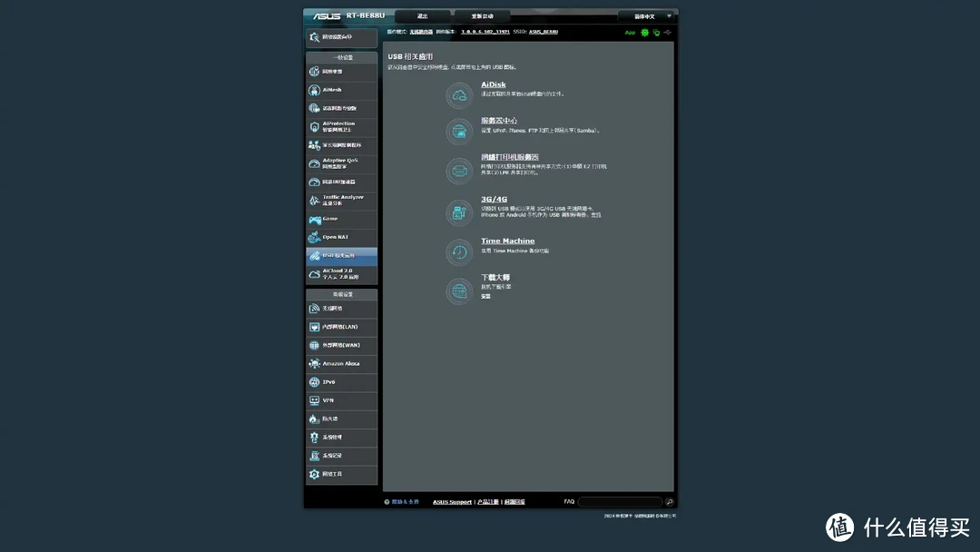Click the 3G/4G USB modem icon
This screenshot has height=552, width=980.
point(459,212)
